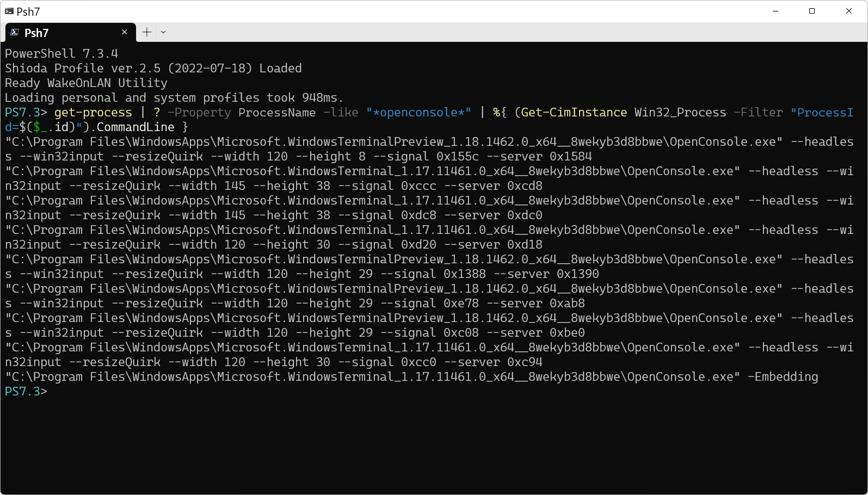Expand the new tab profile dropdown
This screenshot has width=868, height=495.
click(x=163, y=32)
